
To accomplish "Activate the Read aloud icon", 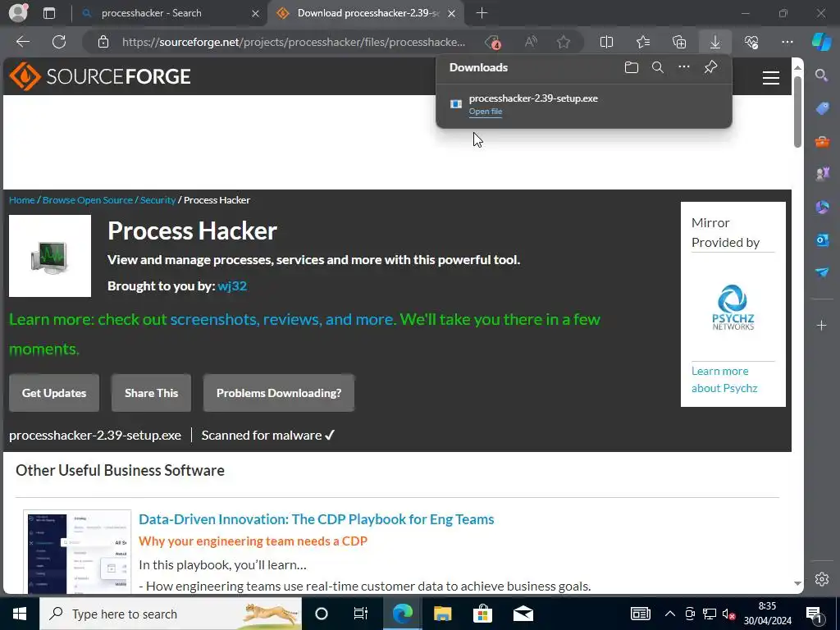I will pos(531,42).
